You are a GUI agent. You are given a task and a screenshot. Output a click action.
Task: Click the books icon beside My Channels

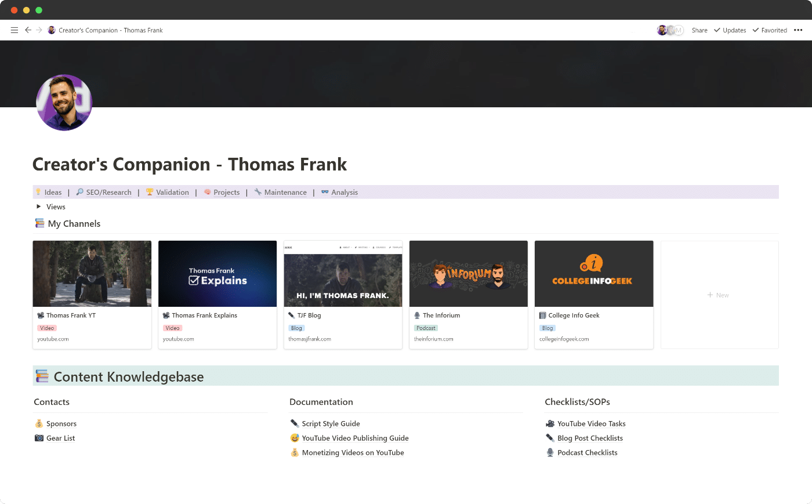39,223
